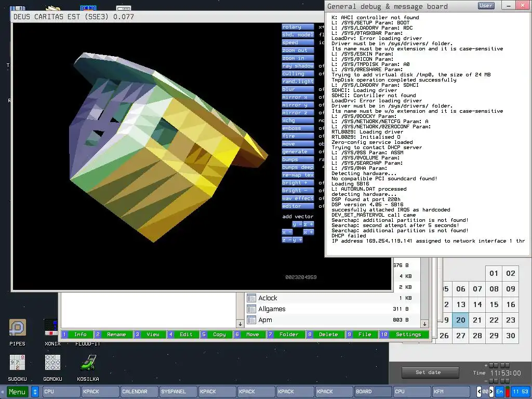Viewport: 532px width, 399px height.
Task: Click the 8 Delete function button
Action: pyautogui.click(x=325, y=335)
